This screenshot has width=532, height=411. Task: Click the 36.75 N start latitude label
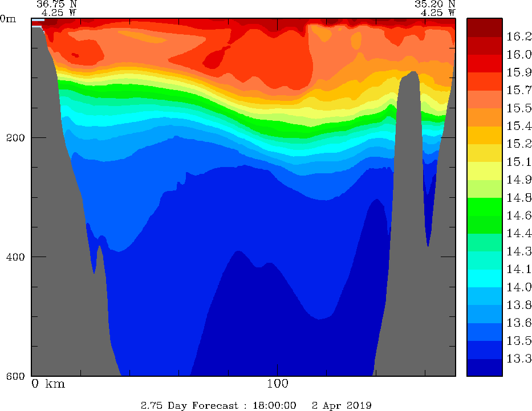(56, 5)
